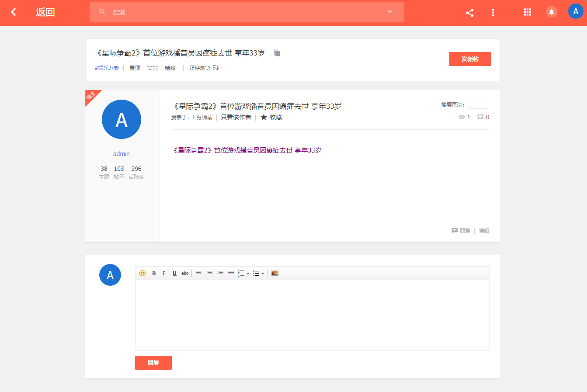
Task: Center-align text in the reply editor
Action: tap(210, 273)
